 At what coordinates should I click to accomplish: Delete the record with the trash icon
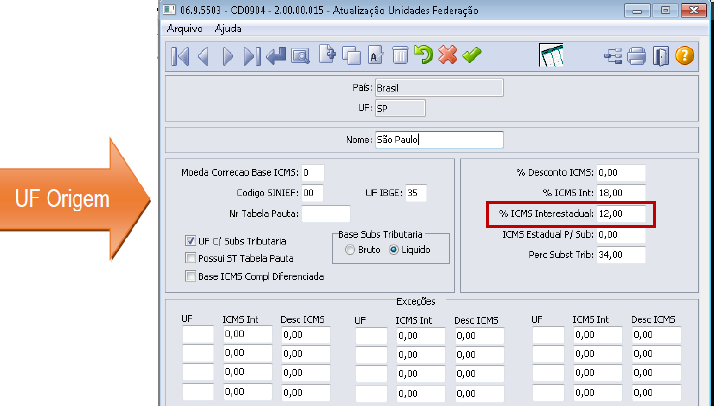click(400, 56)
